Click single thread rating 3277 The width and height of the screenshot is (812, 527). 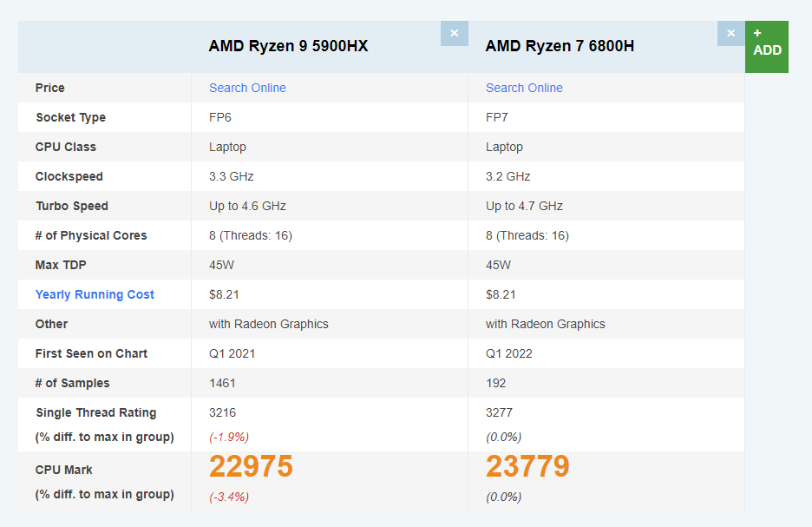pyautogui.click(x=499, y=412)
